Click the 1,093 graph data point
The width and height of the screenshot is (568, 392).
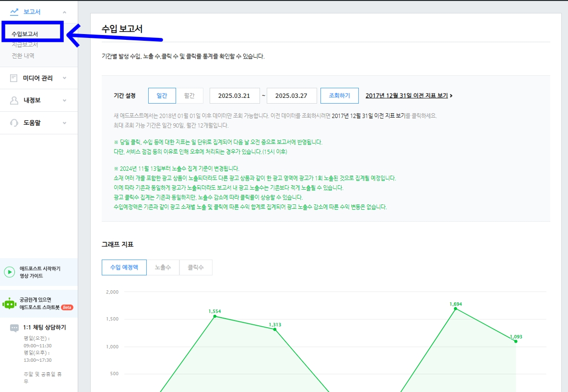(x=516, y=341)
